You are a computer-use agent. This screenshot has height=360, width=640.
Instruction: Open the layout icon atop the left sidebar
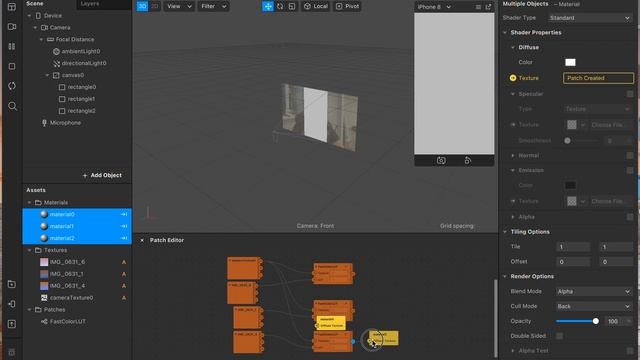[x=12, y=7]
